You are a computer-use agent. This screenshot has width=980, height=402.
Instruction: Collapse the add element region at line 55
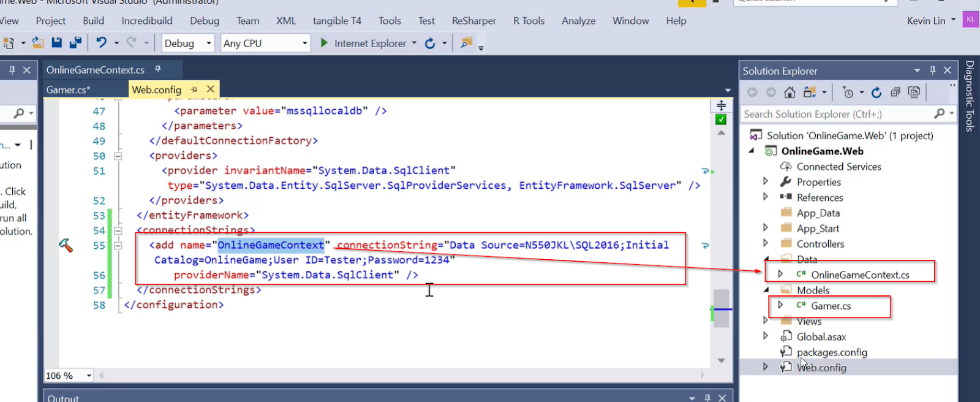click(118, 246)
